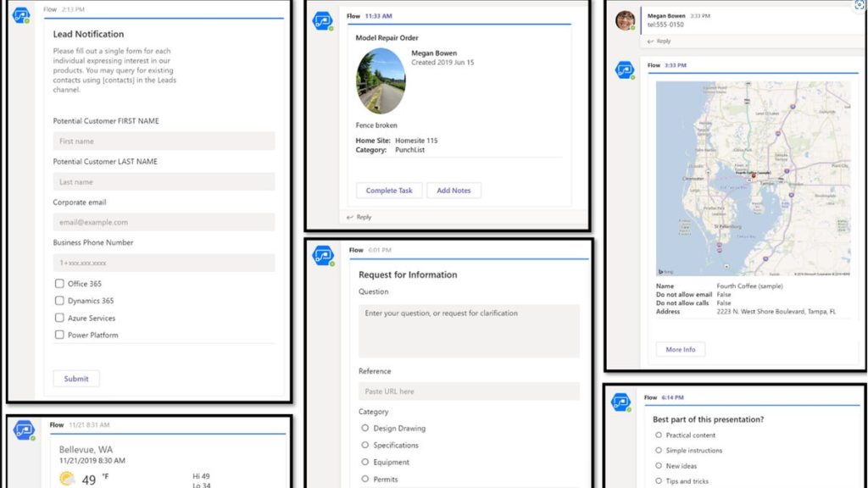Submit the Lead Notification form
The width and height of the screenshot is (868, 488).
pos(76,379)
